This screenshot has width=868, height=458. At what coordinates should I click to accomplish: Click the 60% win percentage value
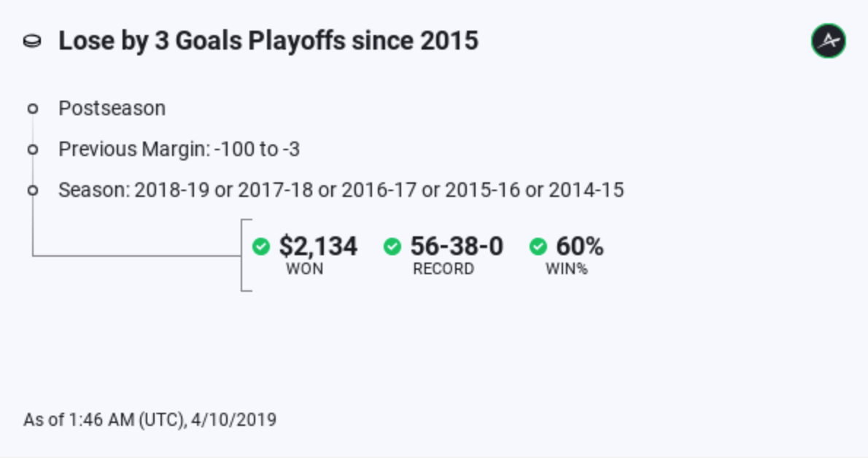click(x=580, y=247)
